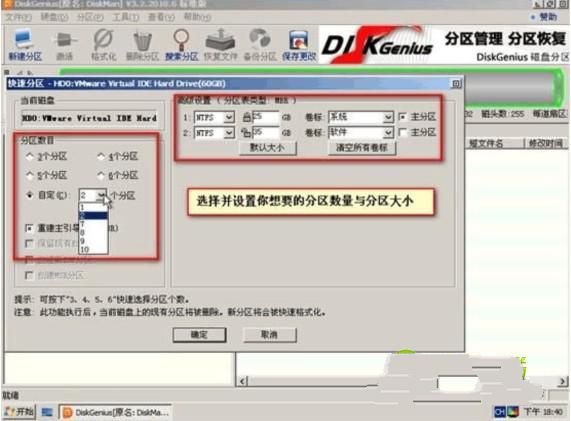571x421 pixels.
Task: Enable 主分区 checkbox for second partition
Action: (403, 132)
